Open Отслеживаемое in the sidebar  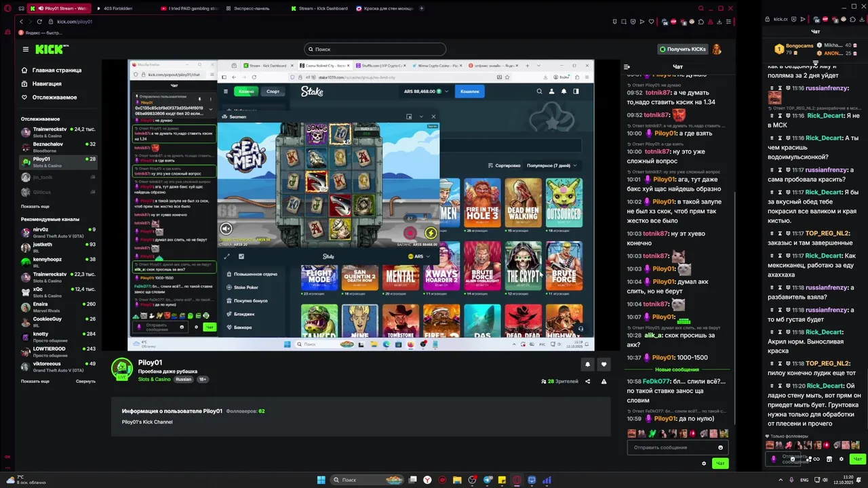click(49, 97)
